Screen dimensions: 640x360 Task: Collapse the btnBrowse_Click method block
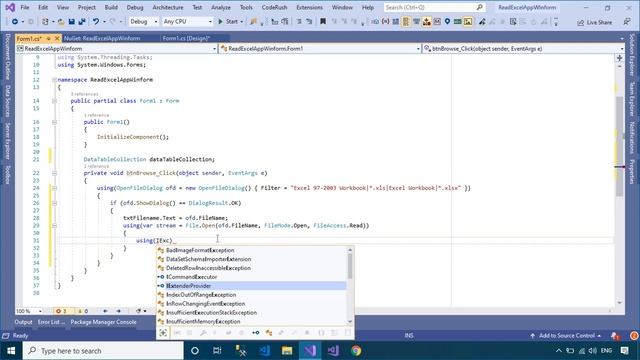(x=54, y=173)
